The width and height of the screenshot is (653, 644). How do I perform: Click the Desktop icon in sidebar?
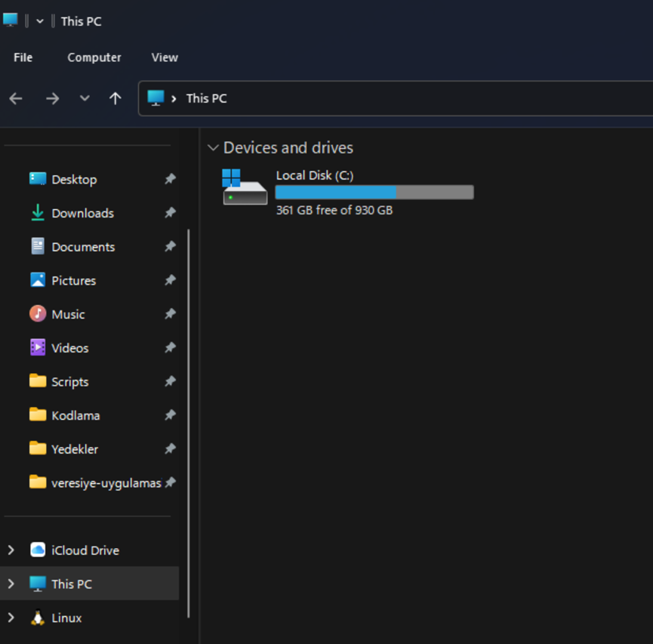pyautogui.click(x=38, y=179)
